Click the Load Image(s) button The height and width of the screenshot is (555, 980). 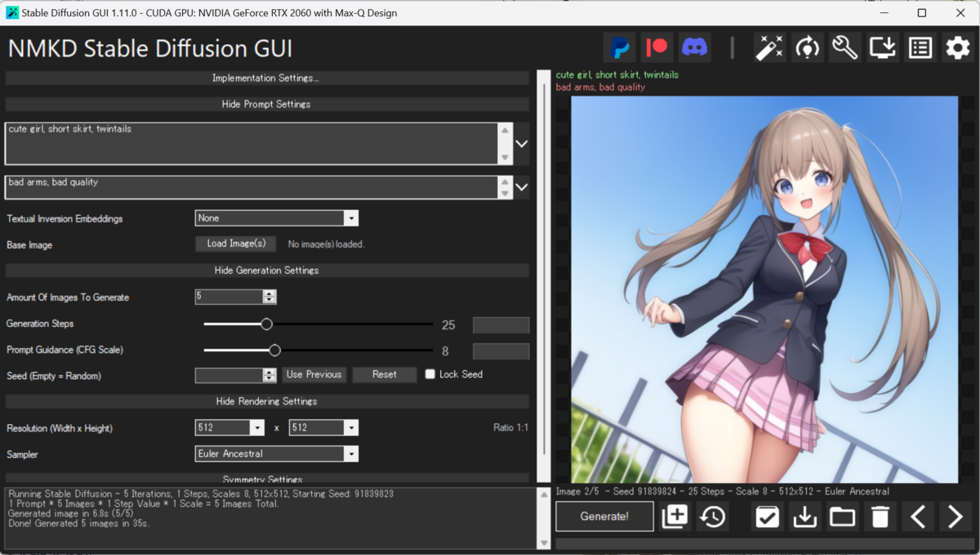point(236,244)
